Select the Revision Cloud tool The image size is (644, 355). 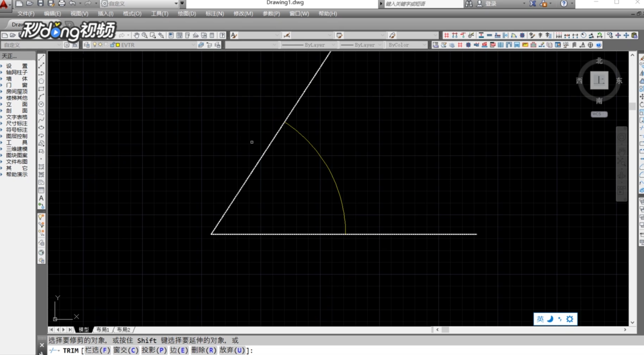point(41,112)
